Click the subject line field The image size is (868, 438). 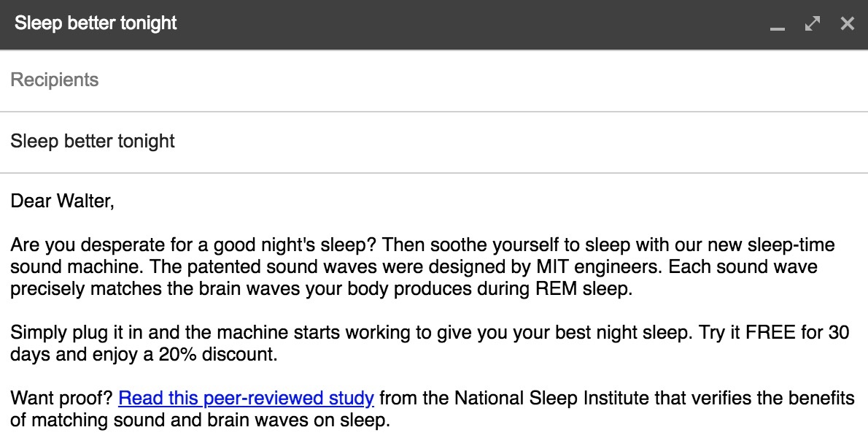pos(292,141)
